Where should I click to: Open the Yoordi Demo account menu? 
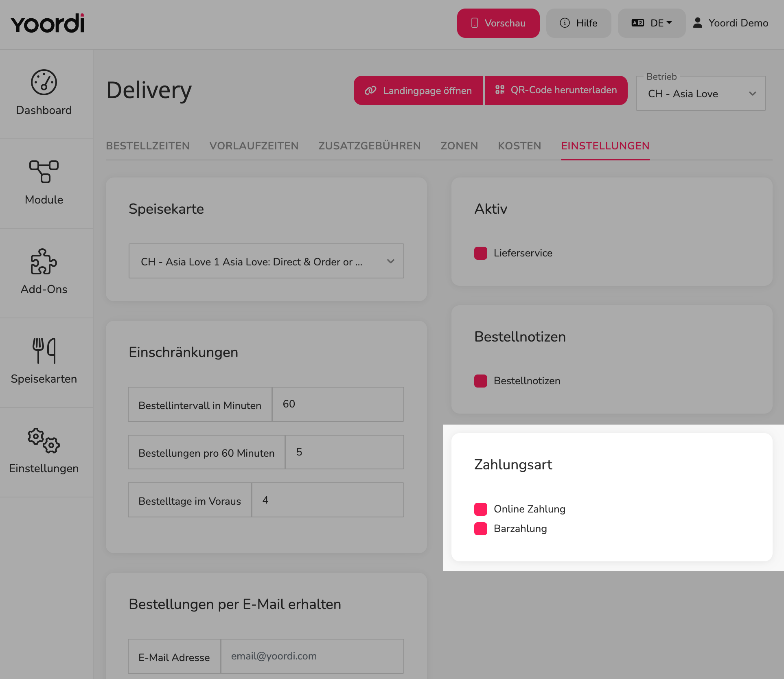pyautogui.click(x=731, y=23)
